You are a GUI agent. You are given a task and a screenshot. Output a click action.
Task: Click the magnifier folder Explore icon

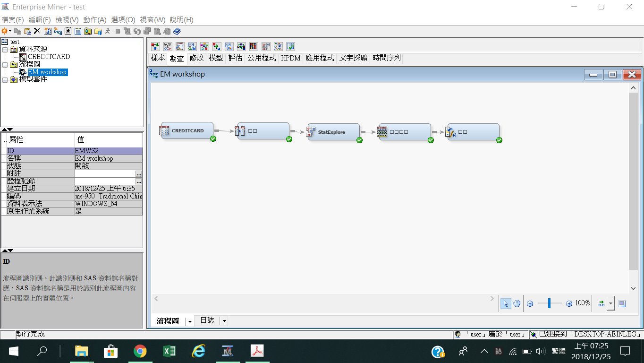(88, 31)
